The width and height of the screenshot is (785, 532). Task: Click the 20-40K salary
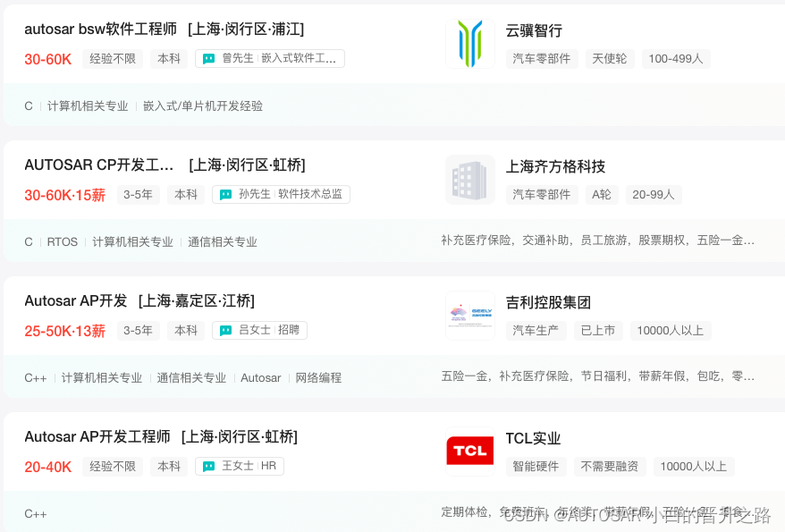tap(48, 467)
